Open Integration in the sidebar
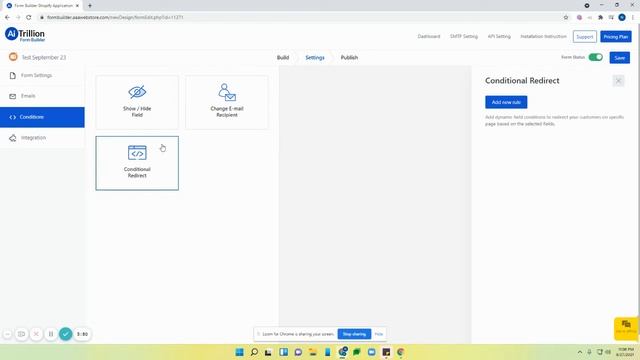This screenshot has height=360, width=640. (x=42, y=138)
